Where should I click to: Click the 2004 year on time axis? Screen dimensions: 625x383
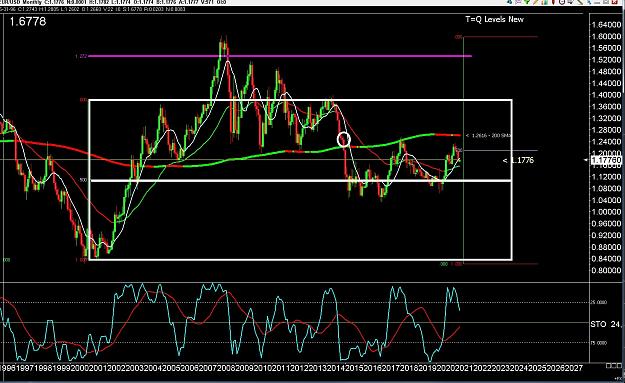[153, 368]
